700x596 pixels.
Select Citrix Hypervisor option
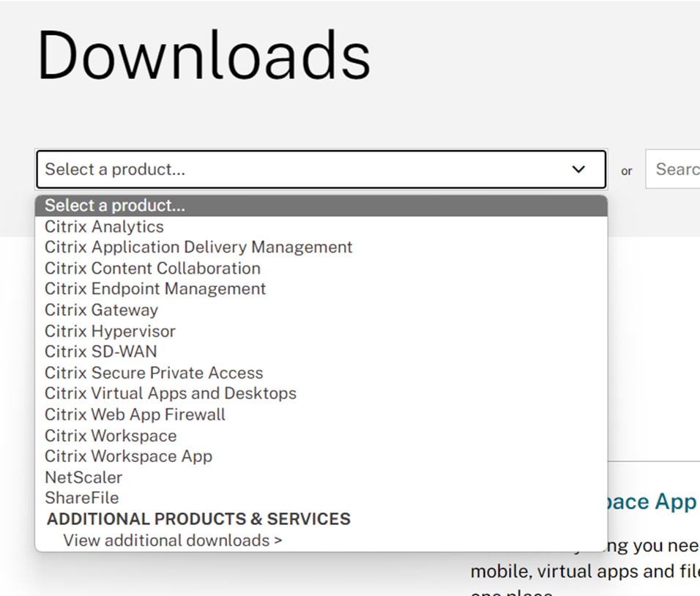321,331
